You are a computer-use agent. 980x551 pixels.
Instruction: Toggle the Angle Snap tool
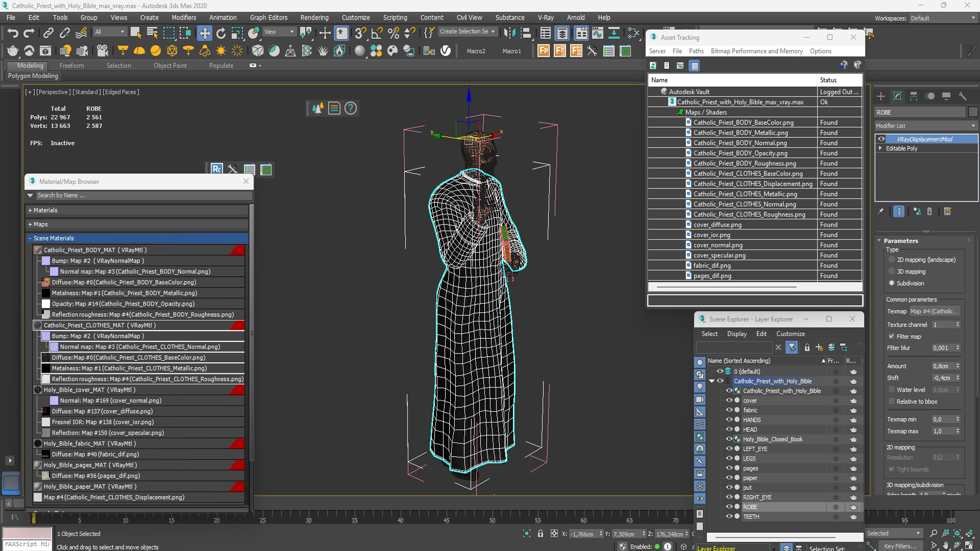(x=377, y=33)
